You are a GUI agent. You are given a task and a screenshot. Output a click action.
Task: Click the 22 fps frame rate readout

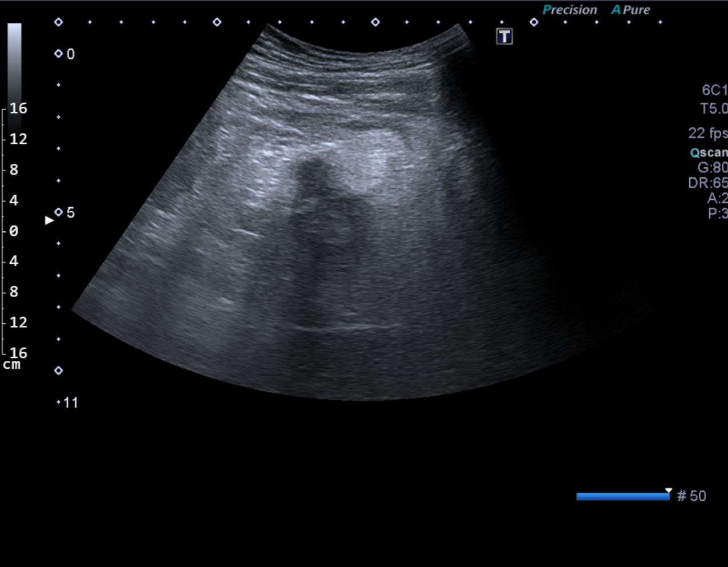pos(707,133)
